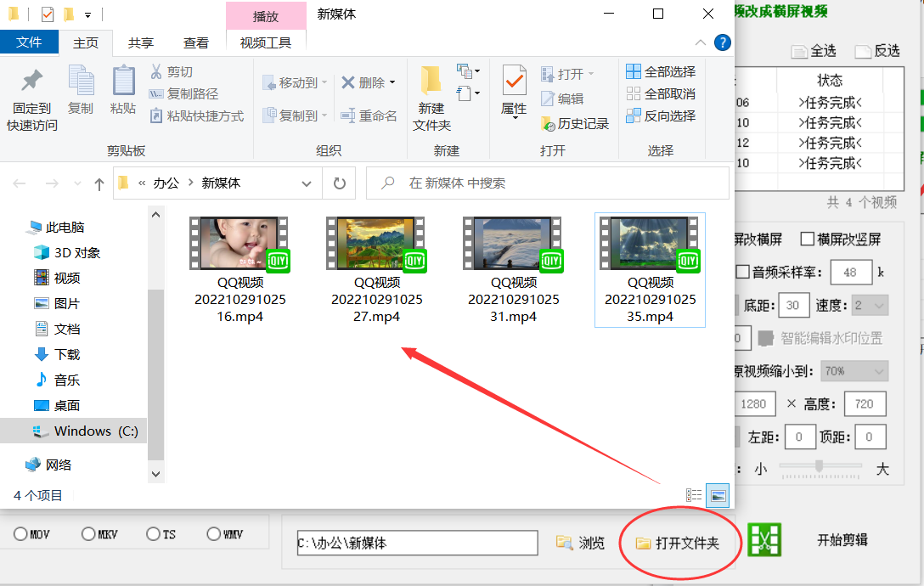Open recent locations dropdown arrow
The height and width of the screenshot is (586, 924).
pyautogui.click(x=77, y=184)
